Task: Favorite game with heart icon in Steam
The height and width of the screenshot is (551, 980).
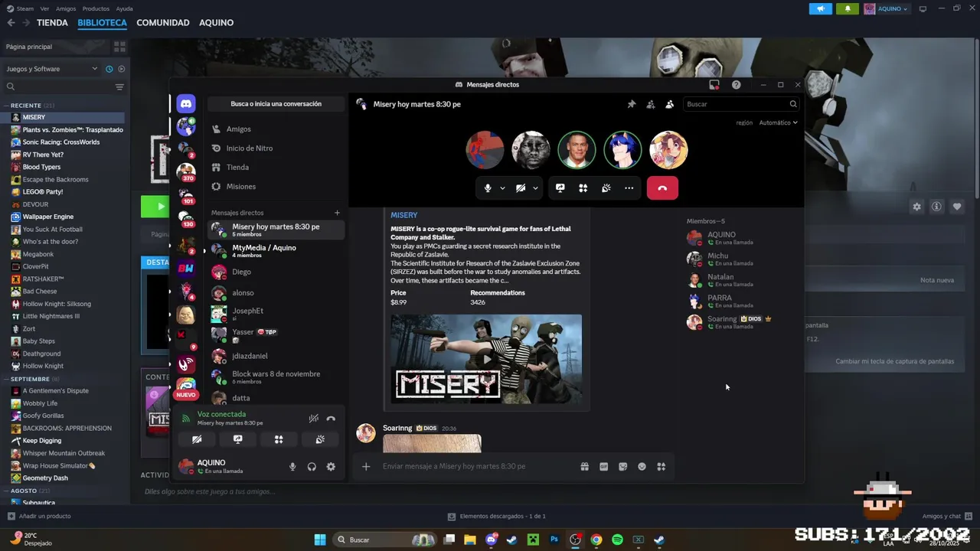Action: pyautogui.click(x=956, y=207)
